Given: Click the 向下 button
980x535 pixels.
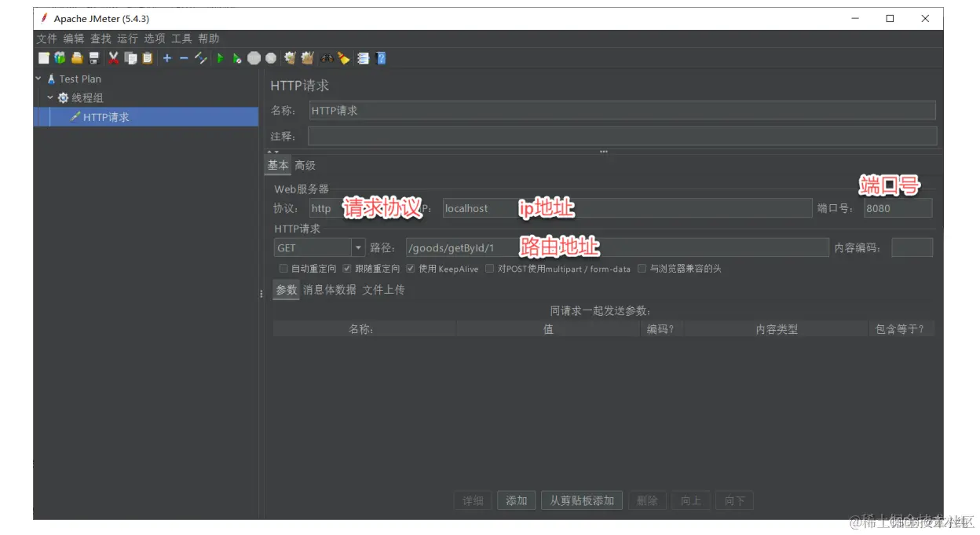Looking at the screenshot, I should (x=735, y=500).
